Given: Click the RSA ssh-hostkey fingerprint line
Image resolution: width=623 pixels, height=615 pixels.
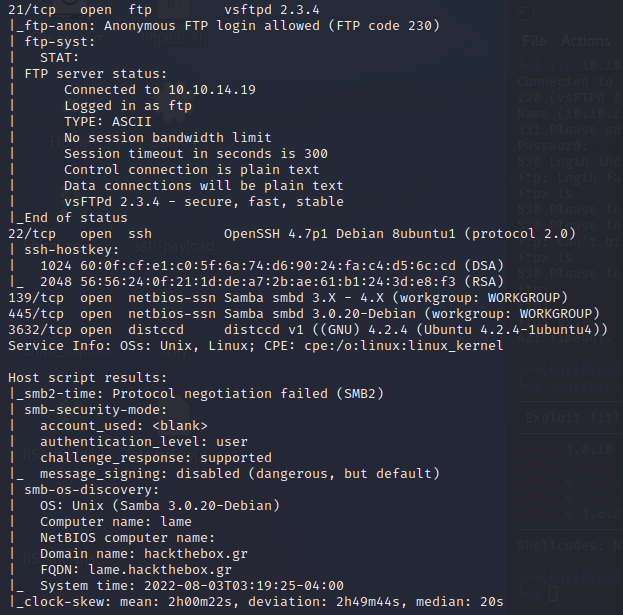Looking at the screenshot, I should pos(272,282).
